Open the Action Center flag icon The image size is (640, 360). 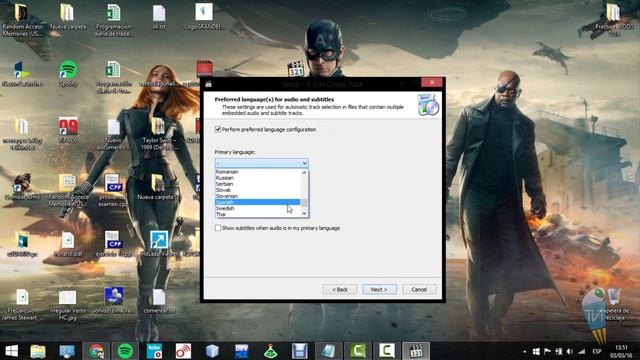[547, 351]
